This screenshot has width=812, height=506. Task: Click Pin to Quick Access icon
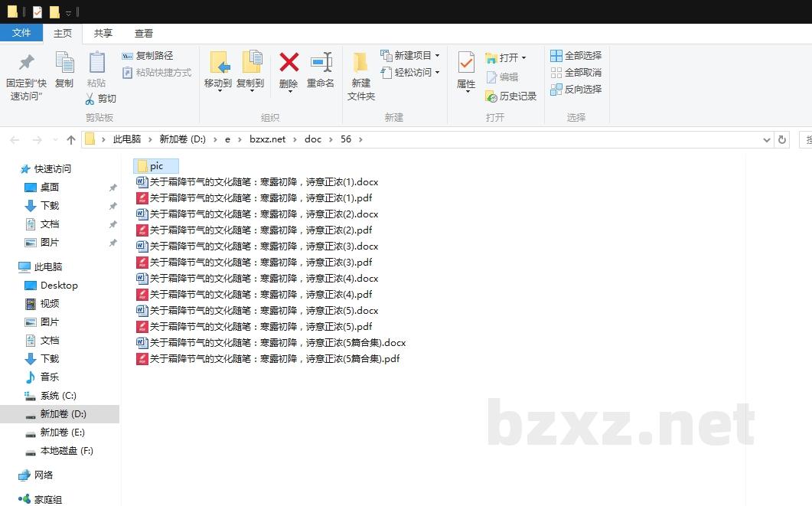coord(26,63)
